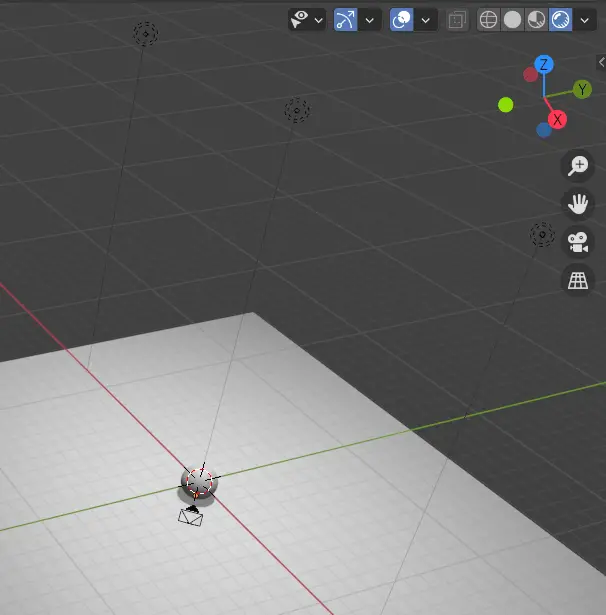Image resolution: width=606 pixels, height=615 pixels.
Task: Click the dim blue negative Z gizmo ball
Action: click(x=544, y=130)
